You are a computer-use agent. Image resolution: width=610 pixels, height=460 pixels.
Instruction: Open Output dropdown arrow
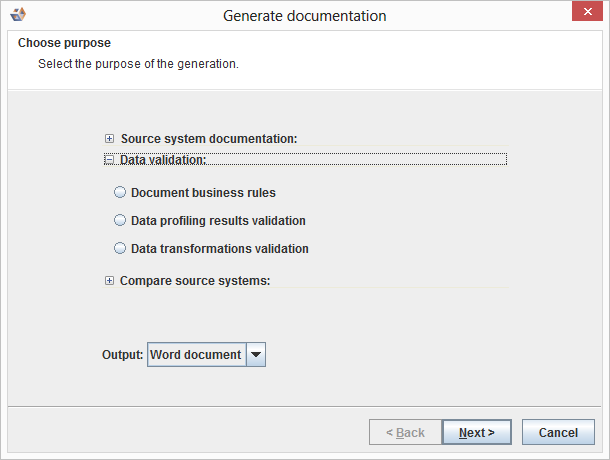click(x=256, y=354)
